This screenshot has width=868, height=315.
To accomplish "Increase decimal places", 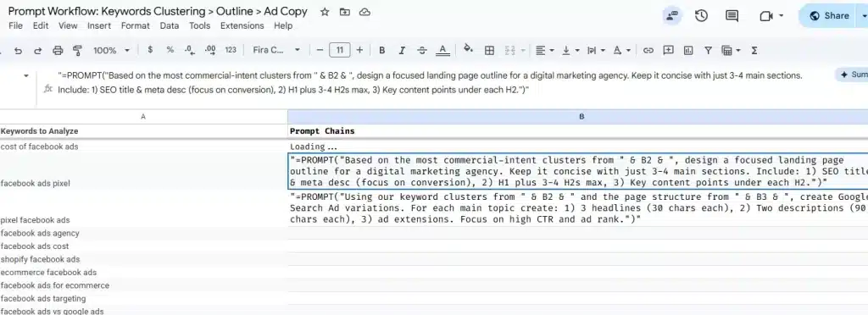I will pyautogui.click(x=210, y=50).
